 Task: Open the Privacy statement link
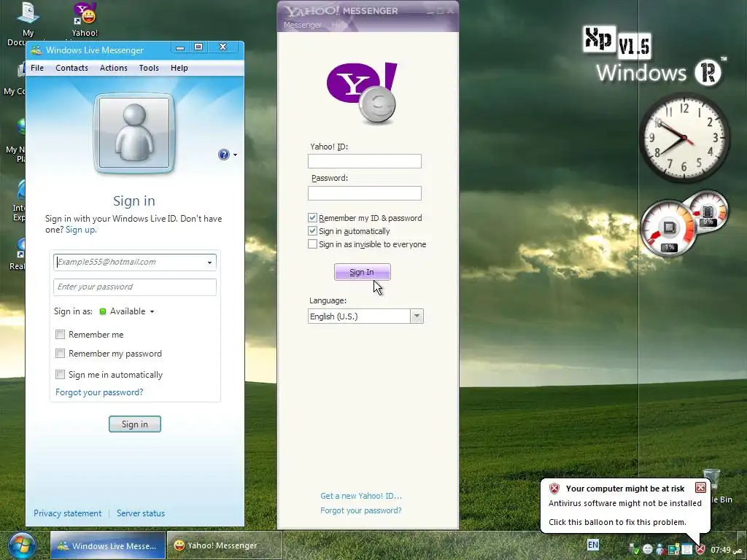[x=67, y=513]
